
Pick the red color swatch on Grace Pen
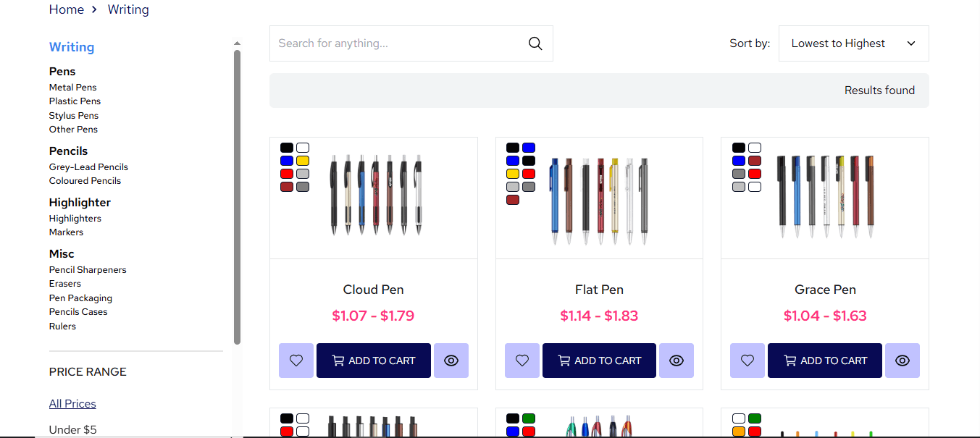[755, 173]
